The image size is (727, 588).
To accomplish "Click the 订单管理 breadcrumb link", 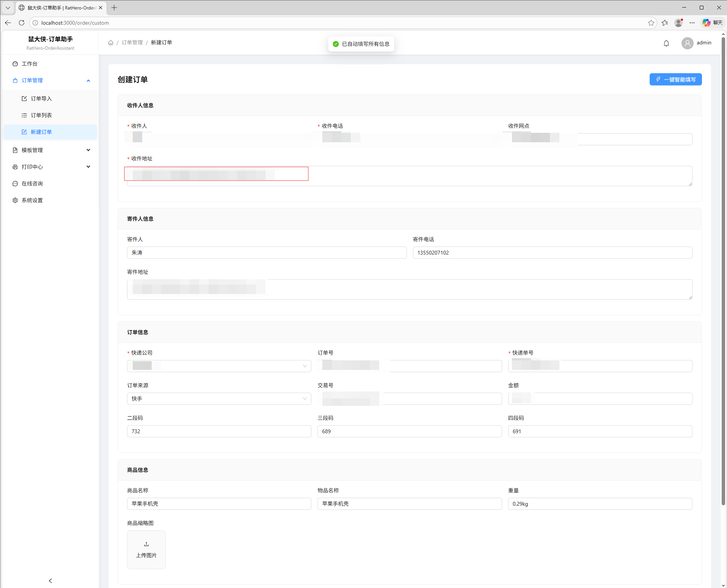I will tap(132, 42).
